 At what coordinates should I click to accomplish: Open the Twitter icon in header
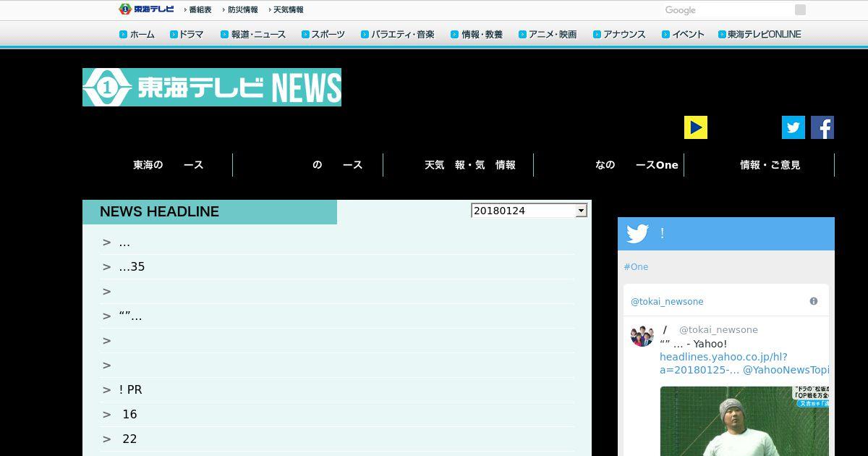click(x=793, y=127)
